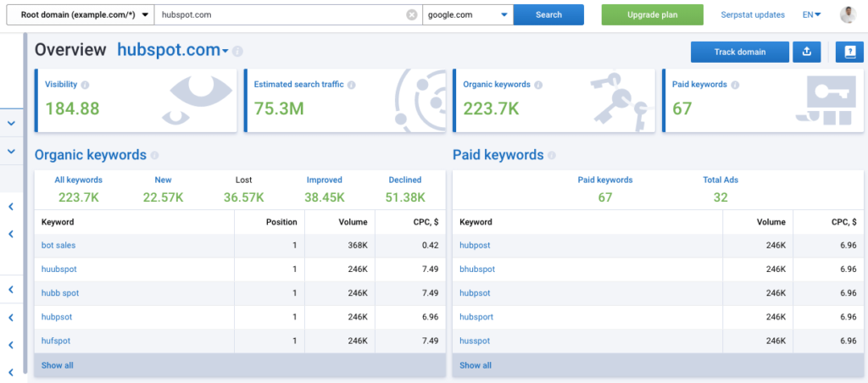Open the Estimated search traffic 75.3M card
This screenshot has height=383, width=868.
coord(345,101)
